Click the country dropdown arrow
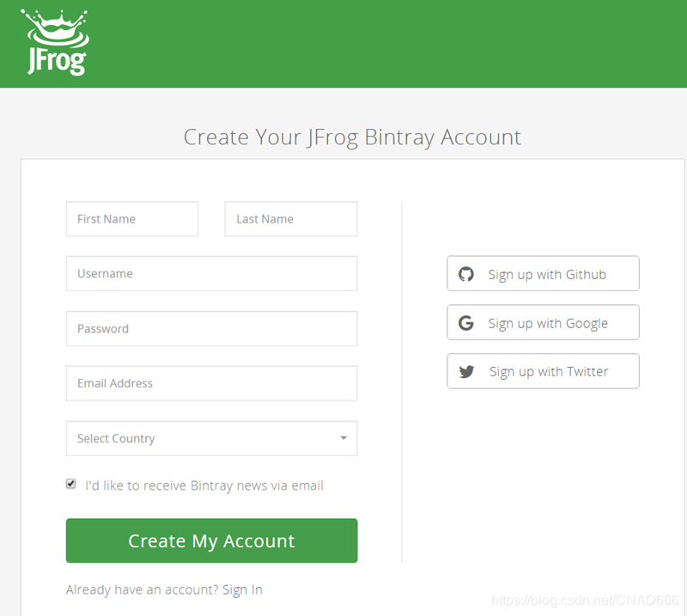 pyautogui.click(x=343, y=438)
